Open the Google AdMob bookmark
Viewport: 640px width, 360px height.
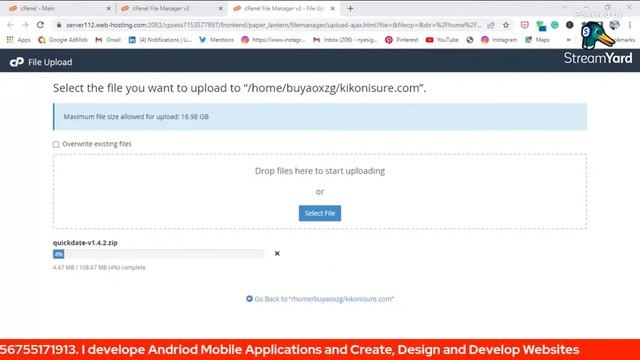62,40
